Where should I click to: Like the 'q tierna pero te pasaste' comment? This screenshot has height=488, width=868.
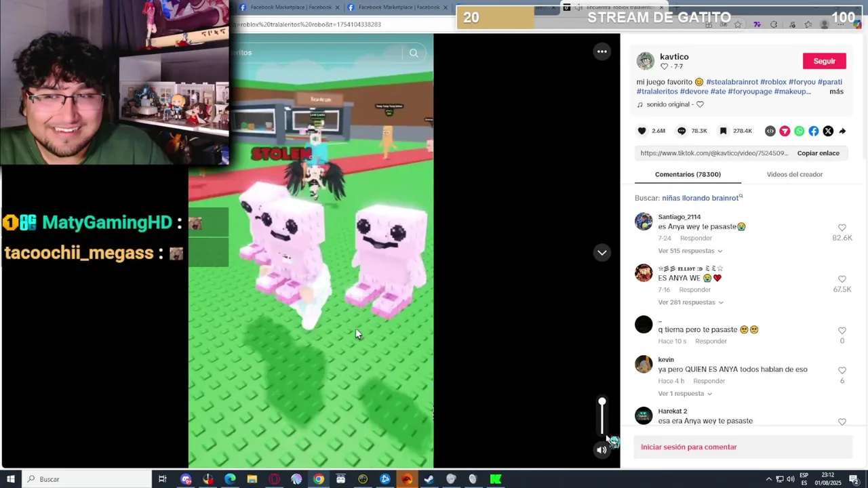(x=842, y=331)
